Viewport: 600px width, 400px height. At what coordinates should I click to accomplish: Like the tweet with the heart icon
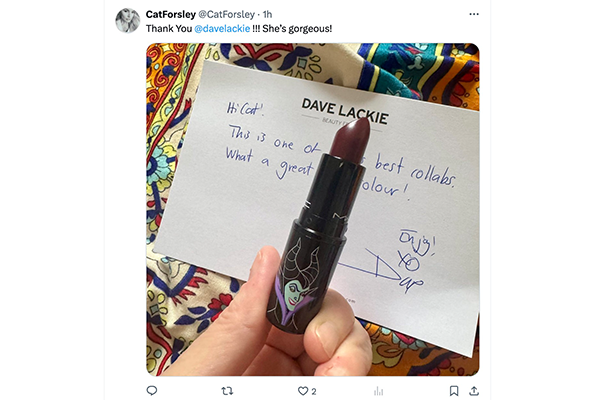(x=302, y=391)
